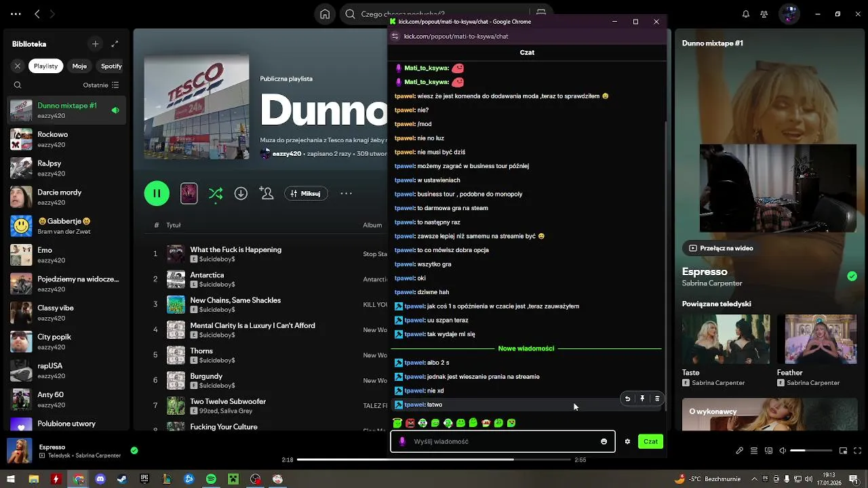
Task: Toggle saved checkmark next to Espresso in now playing bar
Action: (x=134, y=450)
